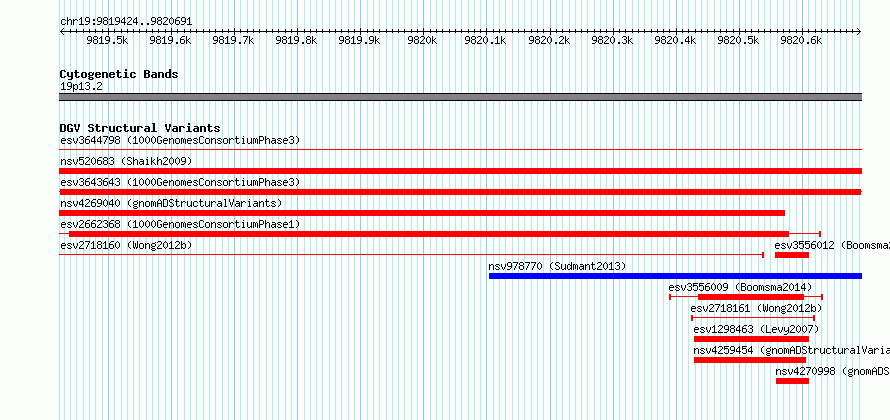The height and width of the screenshot is (420, 890).
Task: Click the ruler's right arrowhead
Action: 859,31
